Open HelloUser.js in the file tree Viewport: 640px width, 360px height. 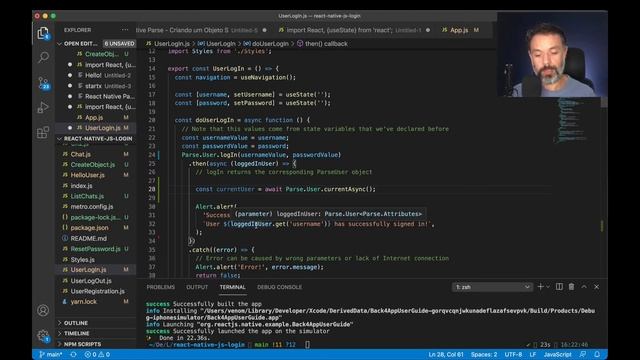[x=96, y=175]
